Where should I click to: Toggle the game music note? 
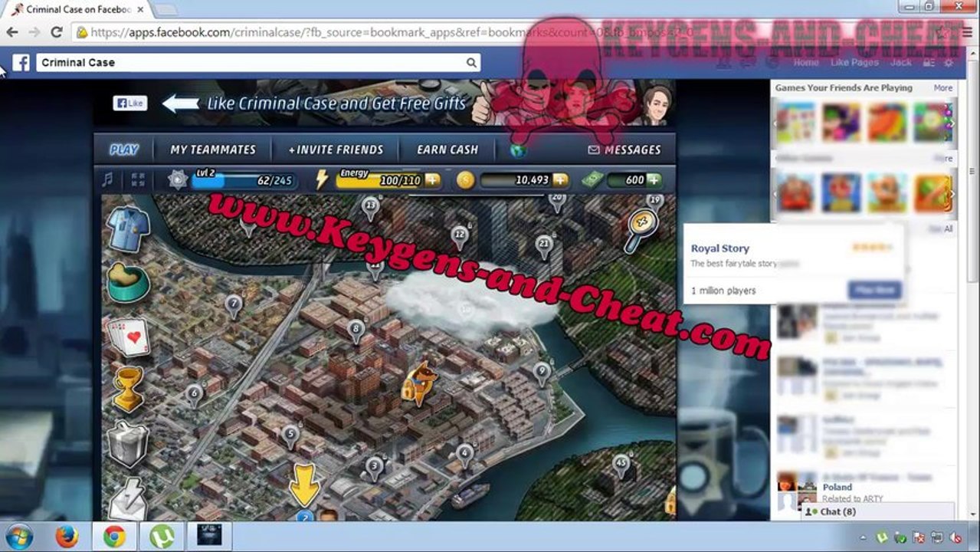[x=107, y=179]
